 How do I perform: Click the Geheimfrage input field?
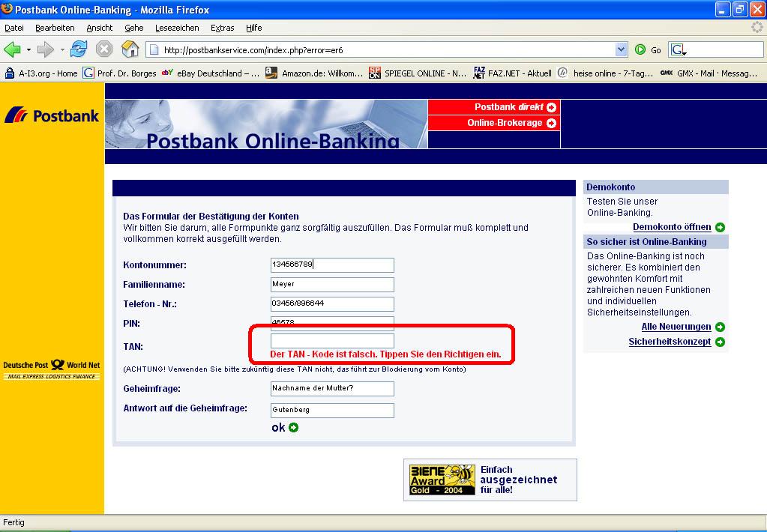(332, 389)
